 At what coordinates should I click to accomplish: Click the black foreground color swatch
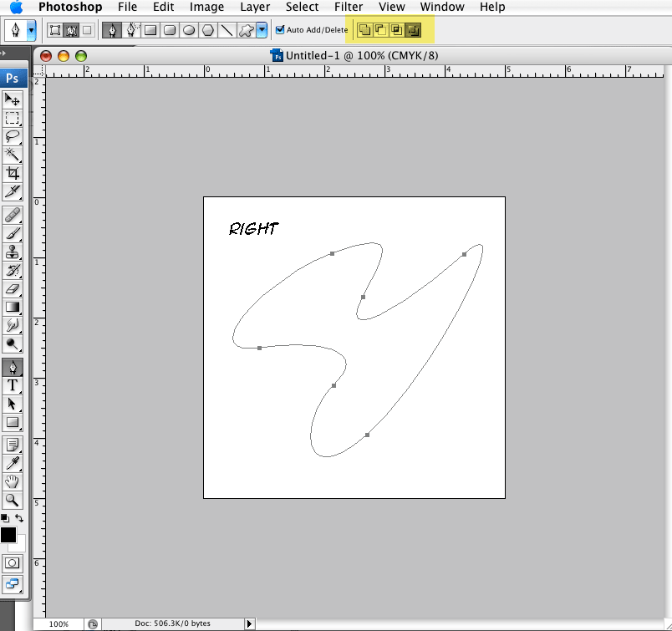tap(9, 535)
